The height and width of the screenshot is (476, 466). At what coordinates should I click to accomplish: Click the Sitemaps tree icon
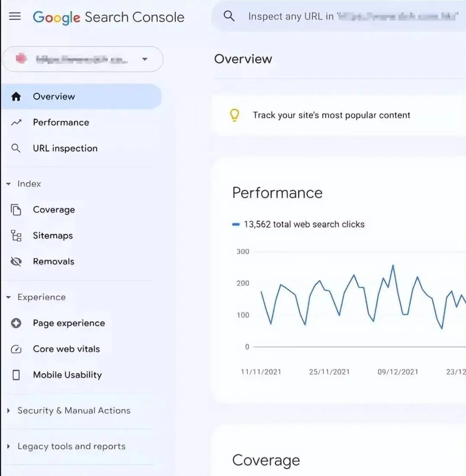tap(16, 236)
